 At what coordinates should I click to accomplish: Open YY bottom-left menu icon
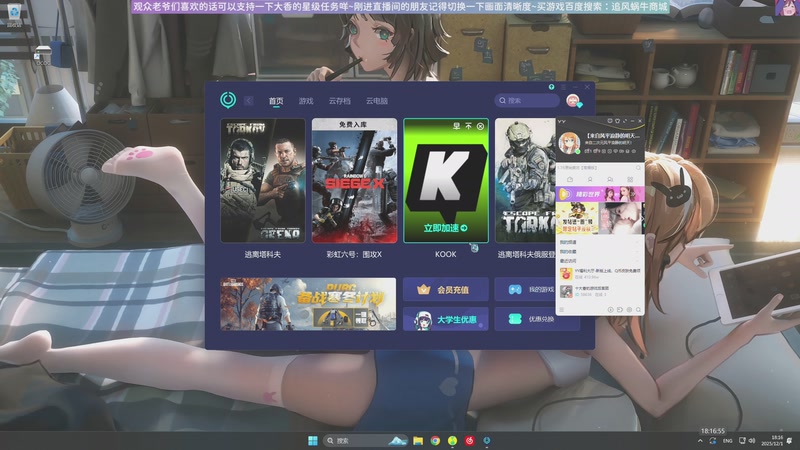click(562, 310)
